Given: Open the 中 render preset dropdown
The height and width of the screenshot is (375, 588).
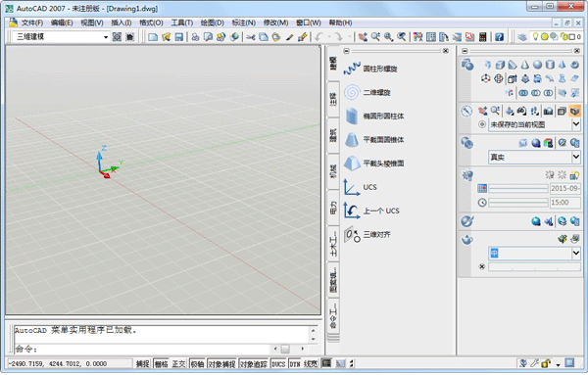Looking at the screenshot, I should (576, 254).
